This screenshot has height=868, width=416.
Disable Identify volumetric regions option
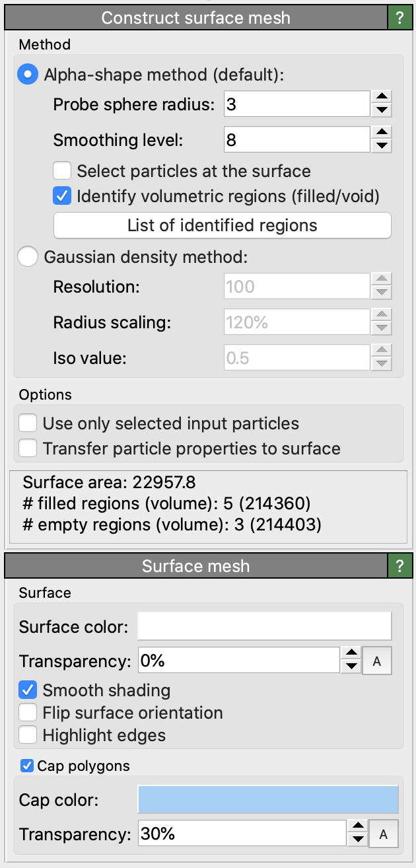point(63,196)
